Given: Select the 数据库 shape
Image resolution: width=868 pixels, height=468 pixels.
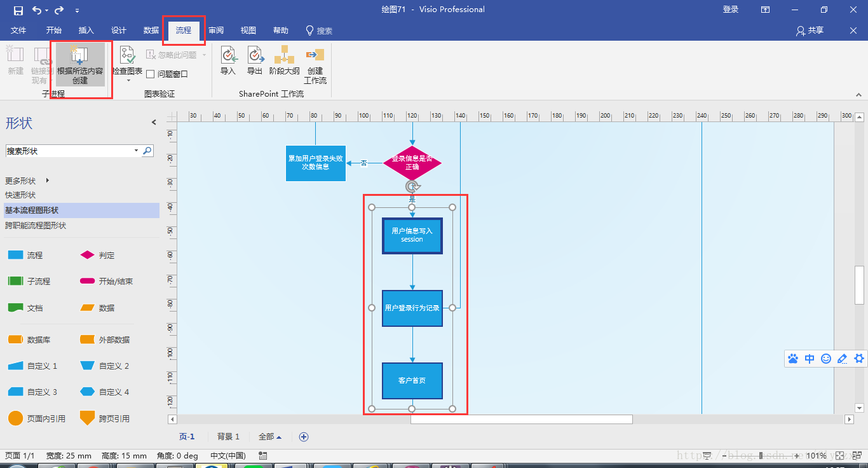Looking at the screenshot, I should 29,340.
